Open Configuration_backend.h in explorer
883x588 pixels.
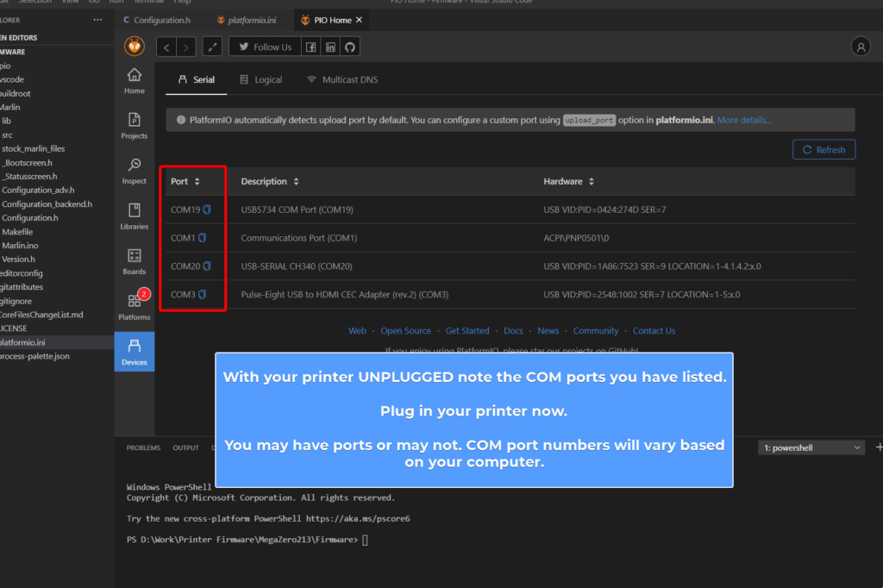point(56,203)
